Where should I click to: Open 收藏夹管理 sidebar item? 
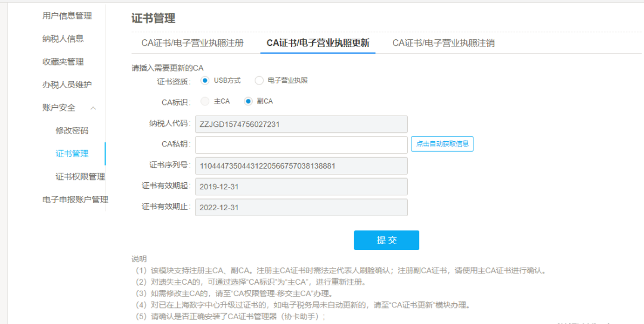point(63,62)
